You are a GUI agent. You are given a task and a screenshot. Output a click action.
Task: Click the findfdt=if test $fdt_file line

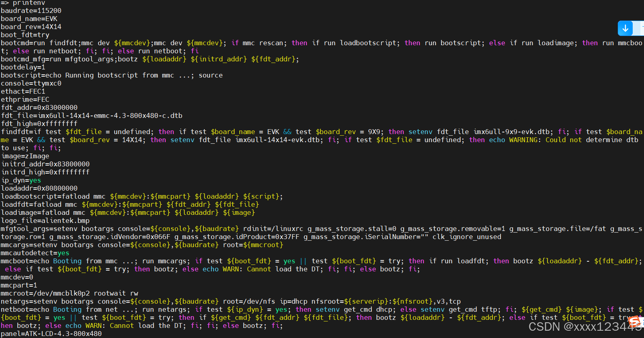[321, 140]
